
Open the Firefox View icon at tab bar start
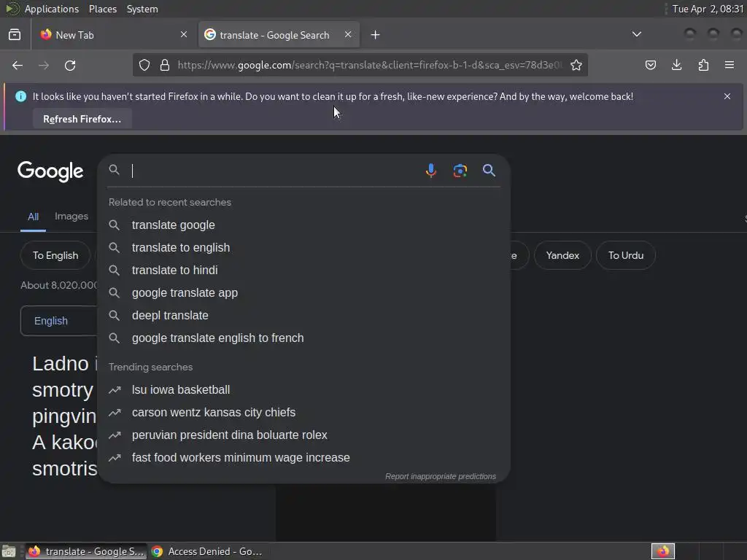(15, 35)
